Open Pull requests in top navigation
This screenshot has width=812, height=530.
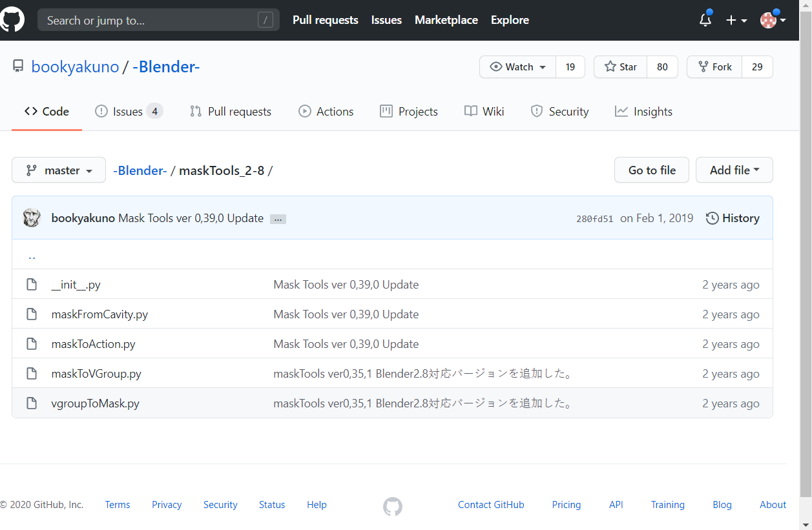[326, 20]
